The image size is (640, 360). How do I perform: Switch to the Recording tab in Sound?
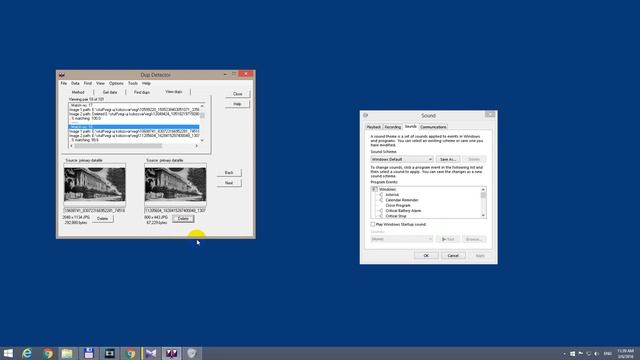click(x=393, y=127)
